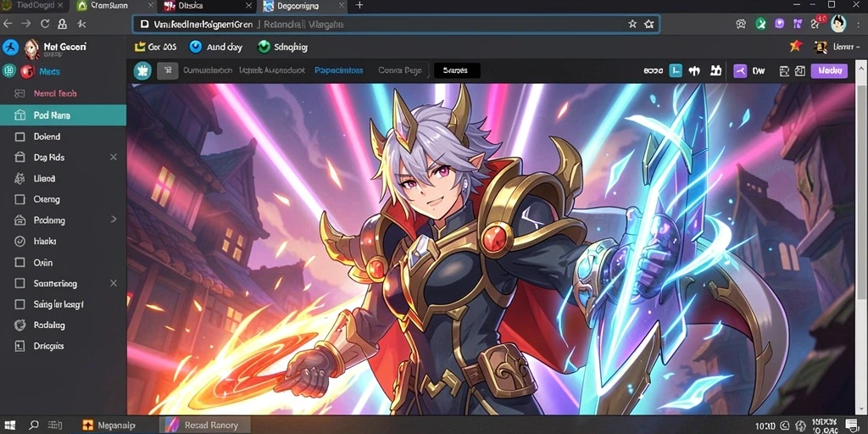
Task: Click the blue round icon at sidebar top-left
Action: point(10,47)
